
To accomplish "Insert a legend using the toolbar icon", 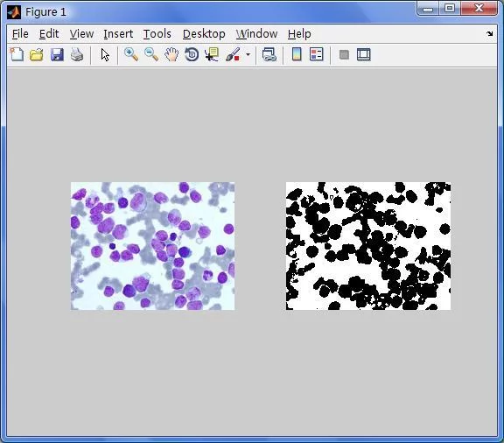I will pos(316,54).
